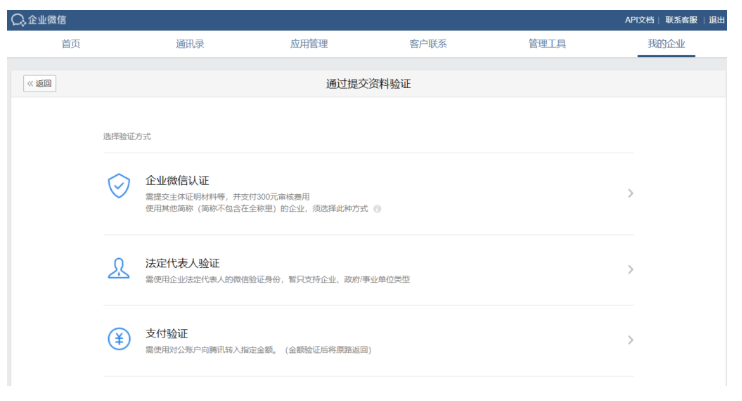
Task: Open 企业微信认证 with its right chevron
Action: click(630, 193)
